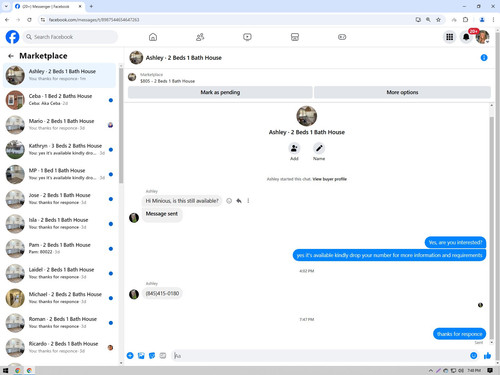500x375 pixels.
Task: Open the Friends icon in top navigation
Action: click(200, 37)
